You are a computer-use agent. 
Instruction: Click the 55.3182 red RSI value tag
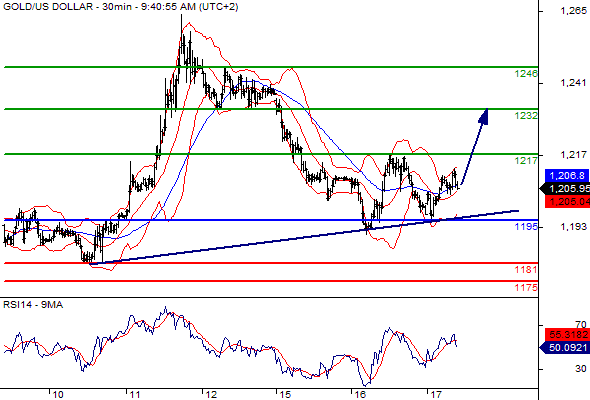point(567,335)
